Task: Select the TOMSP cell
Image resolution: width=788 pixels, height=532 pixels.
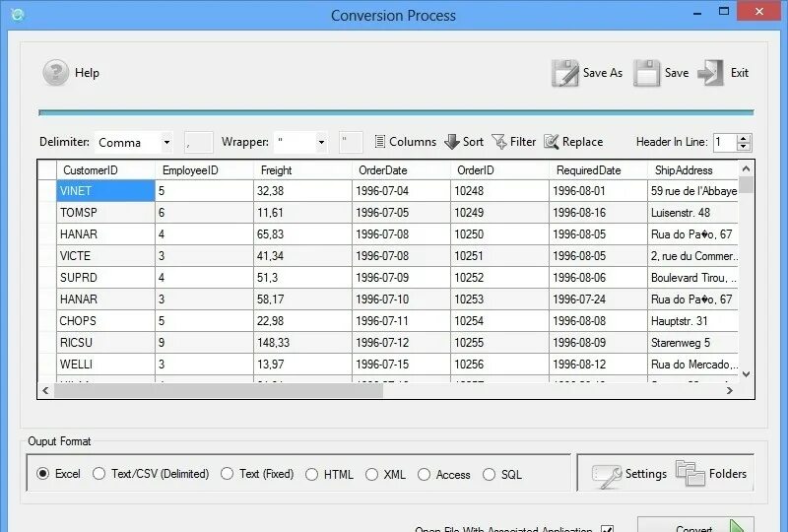Action: (105, 213)
